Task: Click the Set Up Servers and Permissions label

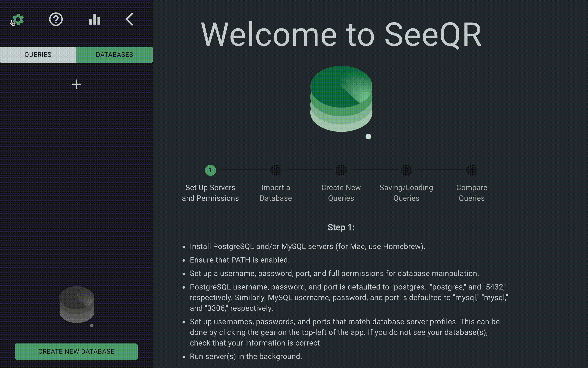Action: pyautogui.click(x=210, y=193)
